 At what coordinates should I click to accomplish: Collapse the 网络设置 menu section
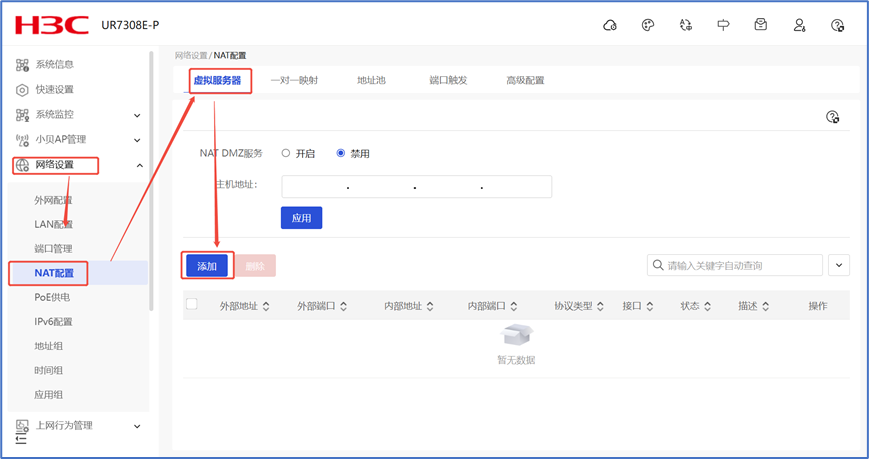[139, 165]
